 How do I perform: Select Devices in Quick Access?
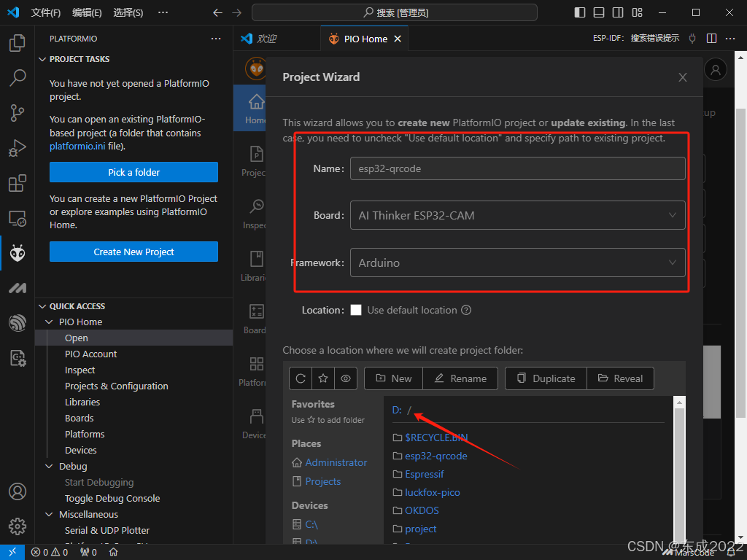click(80, 450)
